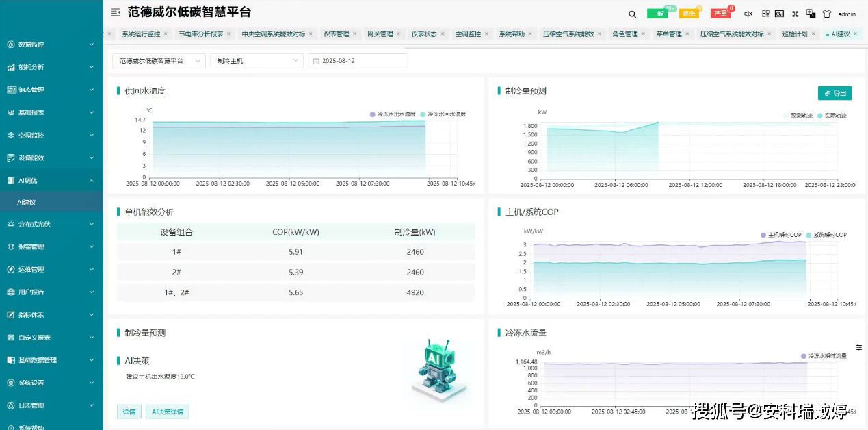Click the 详情 button under AI决策
This screenshot has height=430, width=868.
(x=129, y=412)
